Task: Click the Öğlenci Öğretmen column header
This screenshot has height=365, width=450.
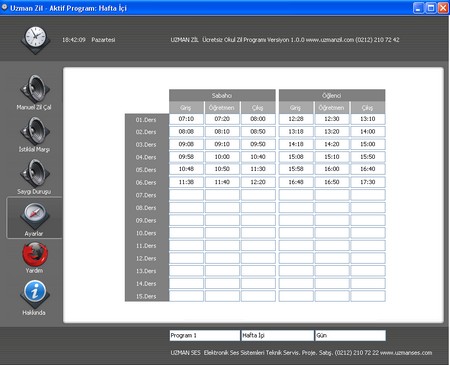Action: pos(332,108)
